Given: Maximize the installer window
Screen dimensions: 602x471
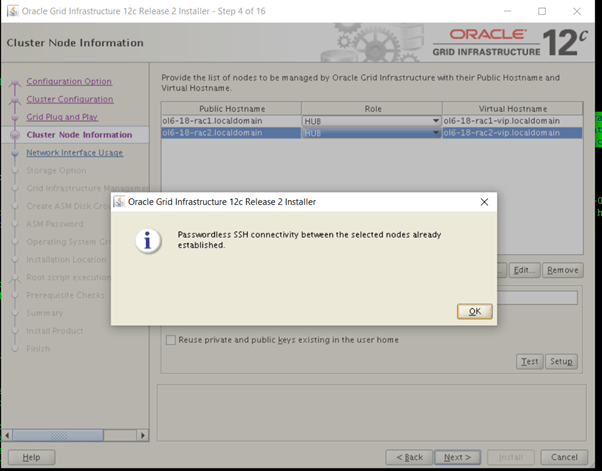Looking at the screenshot, I should click(542, 11).
